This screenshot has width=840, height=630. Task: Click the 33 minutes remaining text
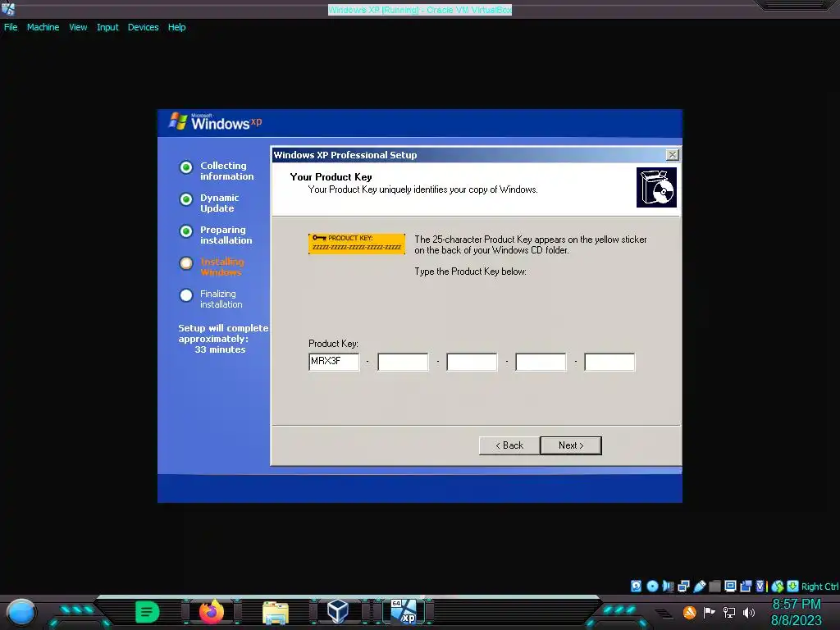point(220,349)
